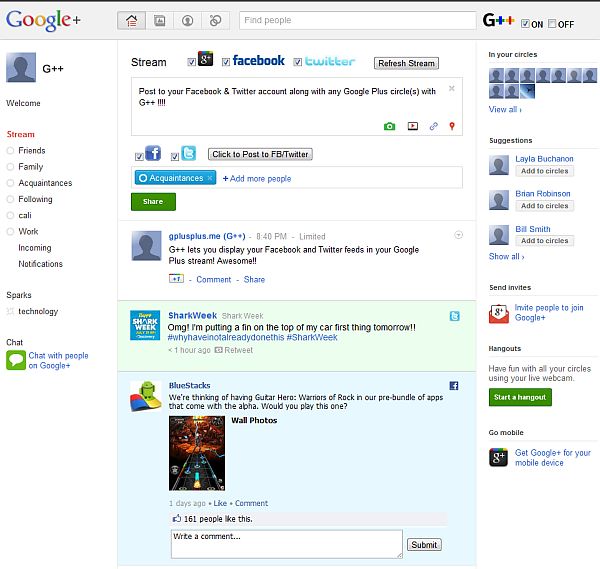Toggle the Google+ stream checkbox
Viewport: 600px width, 569px height.
point(192,62)
